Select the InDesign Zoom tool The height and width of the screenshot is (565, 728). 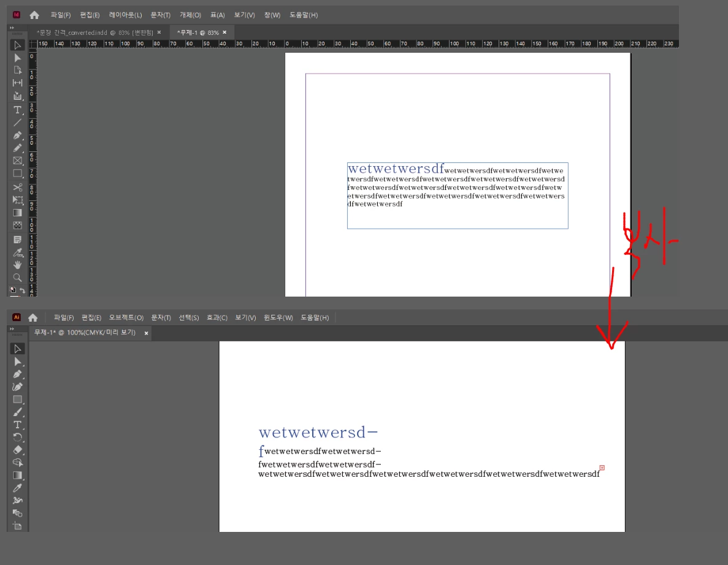pyautogui.click(x=17, y=278)
